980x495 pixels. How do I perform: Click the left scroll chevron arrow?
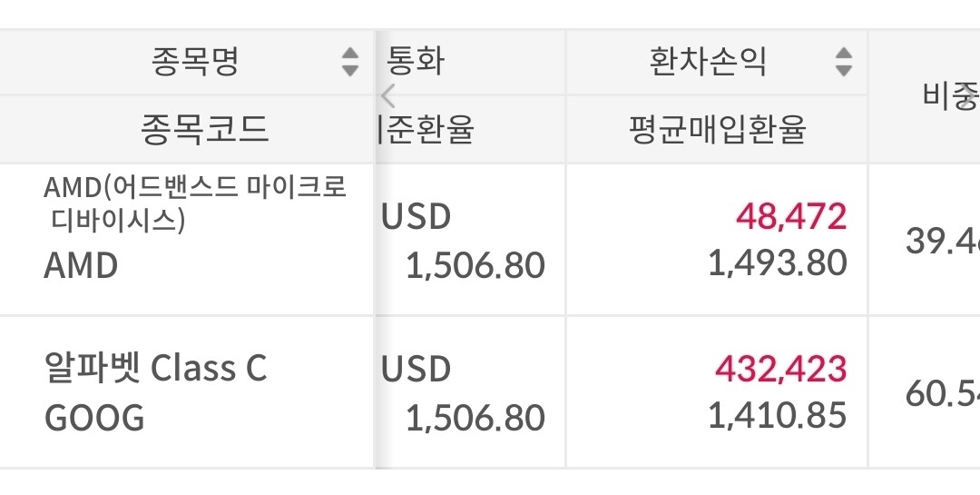coord(388,94)
